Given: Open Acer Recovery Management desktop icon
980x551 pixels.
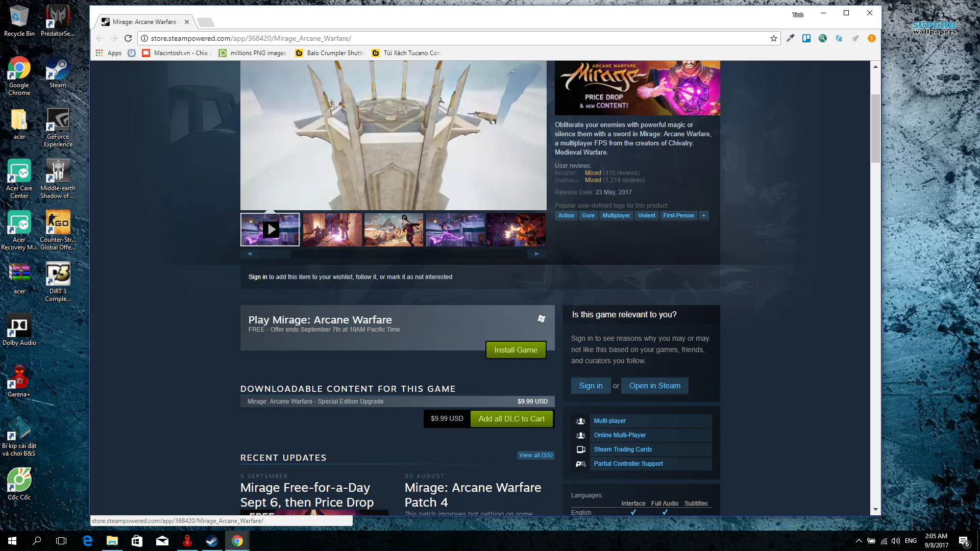Looking at the screenshot, I should [19, 231].
